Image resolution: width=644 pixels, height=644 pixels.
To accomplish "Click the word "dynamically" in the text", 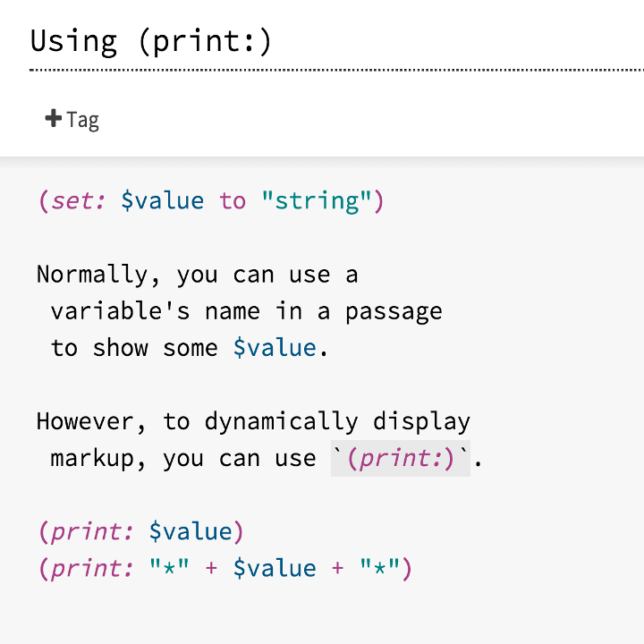I will tap(281, 421).
